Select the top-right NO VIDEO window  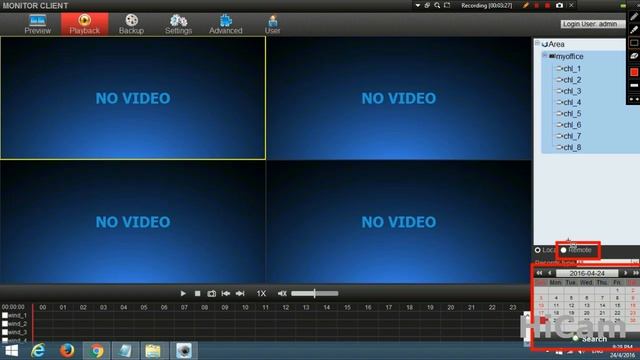[399, 98]
